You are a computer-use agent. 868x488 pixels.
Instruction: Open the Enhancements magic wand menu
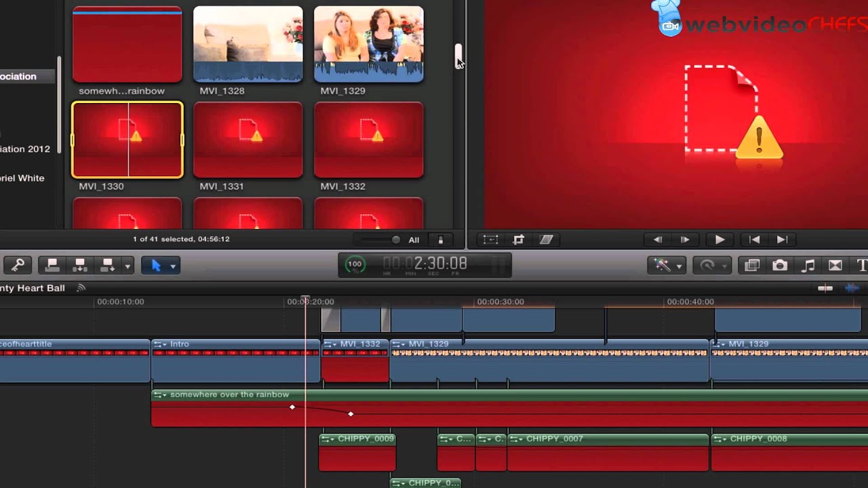667,266
